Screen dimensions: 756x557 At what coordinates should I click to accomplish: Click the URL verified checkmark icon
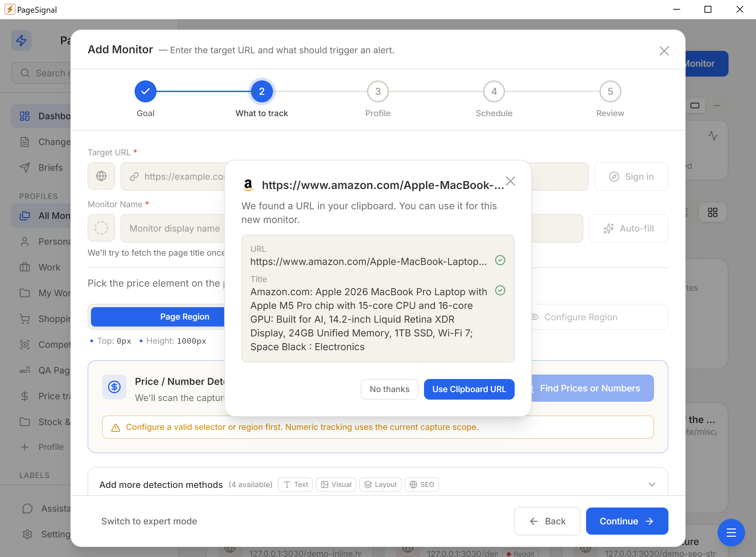coord(500,260)
